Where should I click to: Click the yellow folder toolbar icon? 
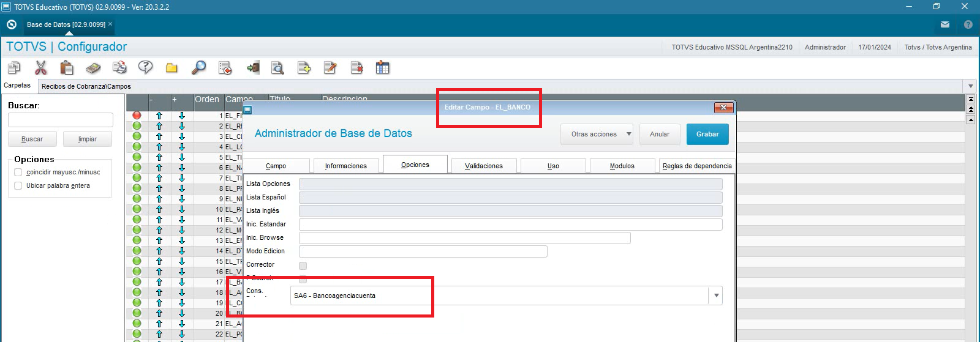click(x=172, y=67)
